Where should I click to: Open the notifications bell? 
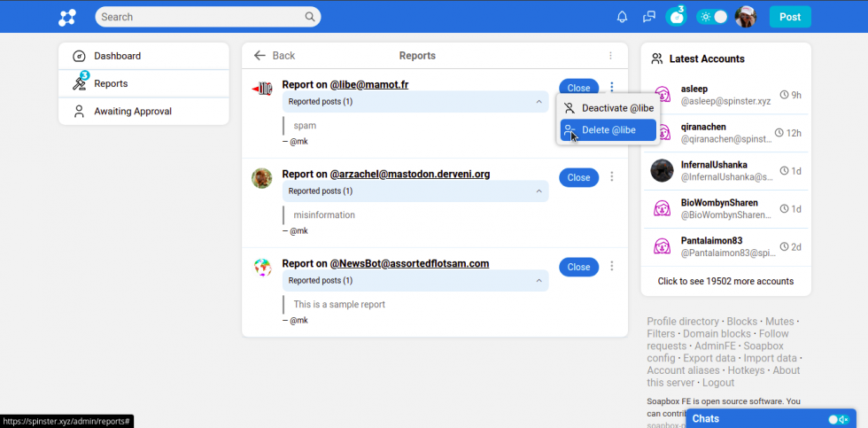(x=622, y=17)
